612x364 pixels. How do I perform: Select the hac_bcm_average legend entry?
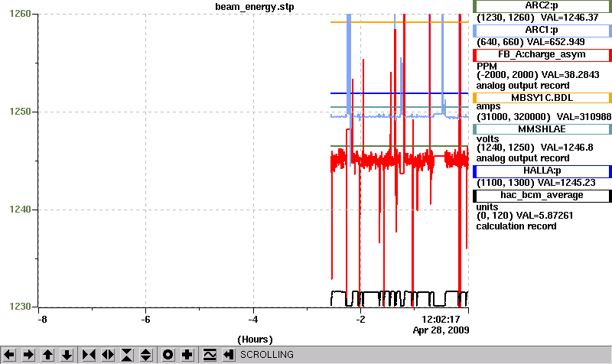[x=542, y=196]
